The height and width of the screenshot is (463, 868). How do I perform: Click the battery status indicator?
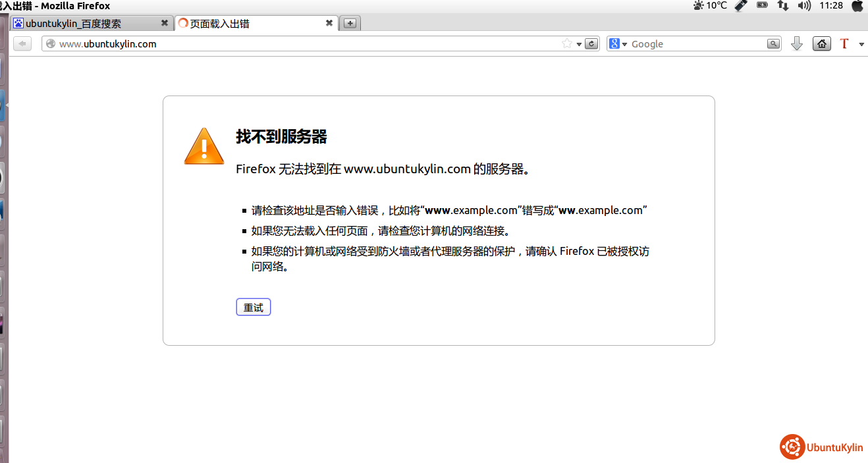(x=762, y=5)
